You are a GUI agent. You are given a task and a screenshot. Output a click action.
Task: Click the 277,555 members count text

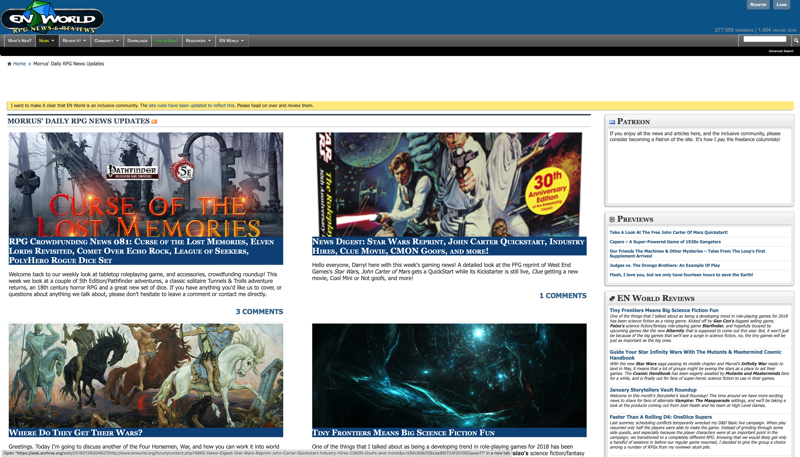tap(734, 30)
